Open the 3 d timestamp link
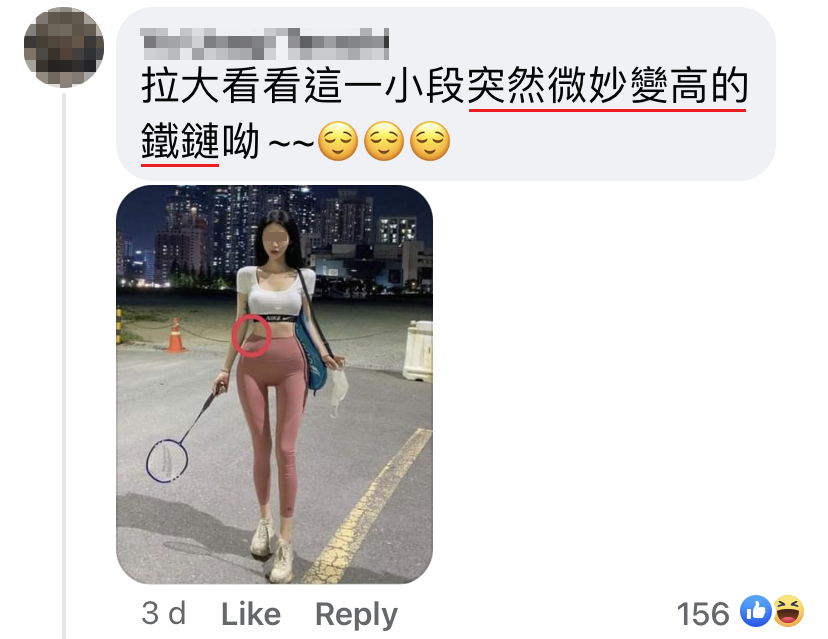The width and height of the screenshot is (828, 639). 164,614
